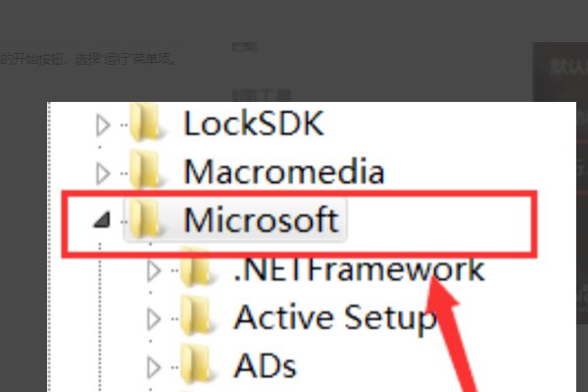Click the Active Setup folder icon

coord(195,317)
